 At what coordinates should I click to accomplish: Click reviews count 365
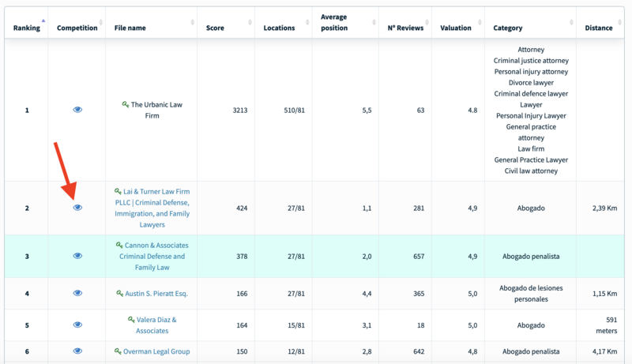pyautogui.click(x=419, y=294)
